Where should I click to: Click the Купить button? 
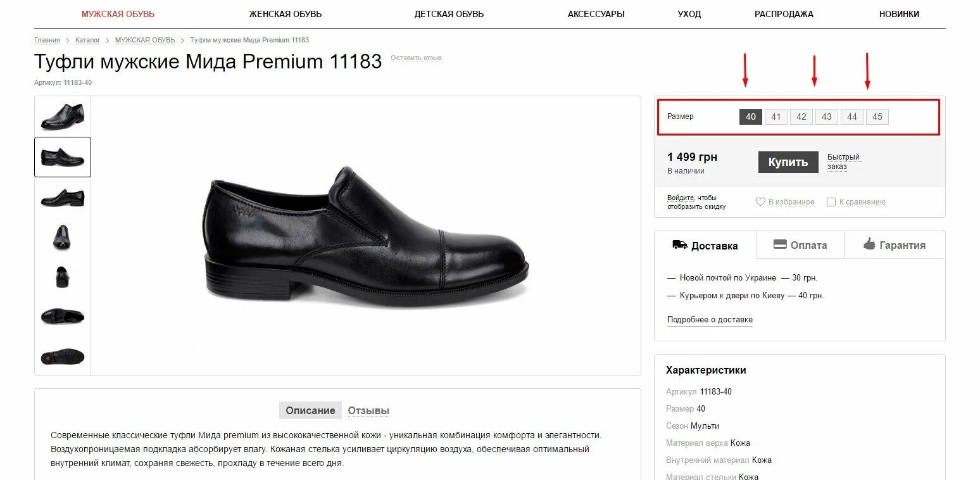[788, 162]
